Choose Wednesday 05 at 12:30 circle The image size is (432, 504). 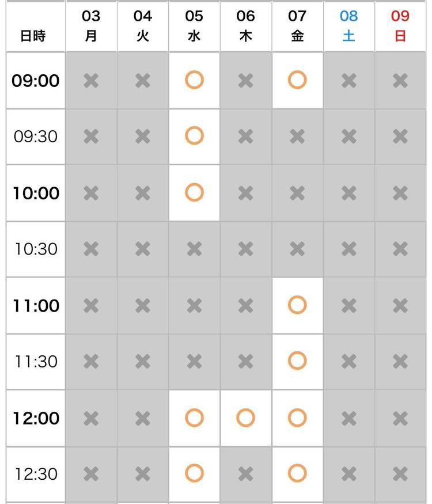194,473
